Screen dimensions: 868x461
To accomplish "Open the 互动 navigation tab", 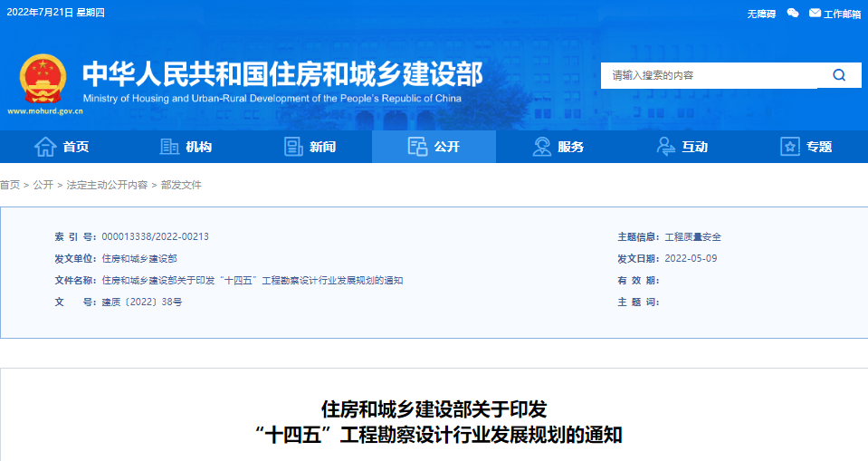I will (682, 147).
